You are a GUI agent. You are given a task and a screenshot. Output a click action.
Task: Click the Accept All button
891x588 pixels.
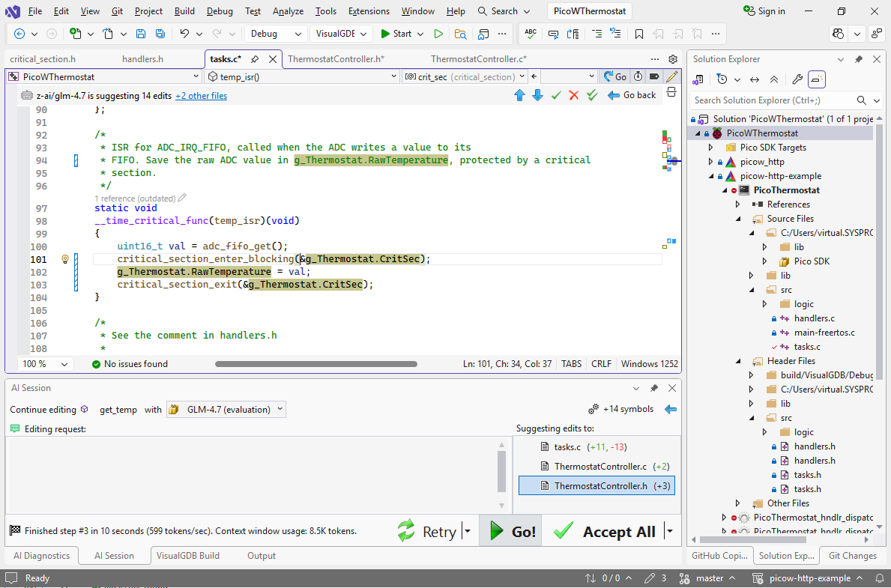pyautogui.click(x=607, y=532)
